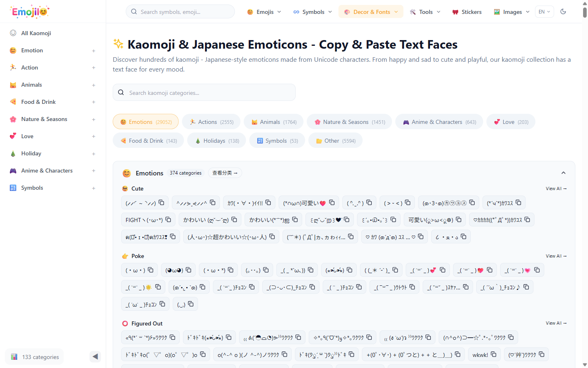The width and height of the screenshot is (588, 368).
Task: Open View All for Figured Out
Action: (x=556, y=323)
